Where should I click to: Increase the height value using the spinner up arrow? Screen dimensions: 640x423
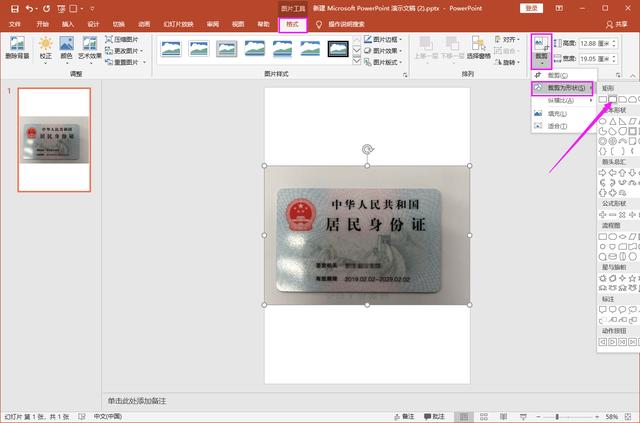[x=614, y=41]
